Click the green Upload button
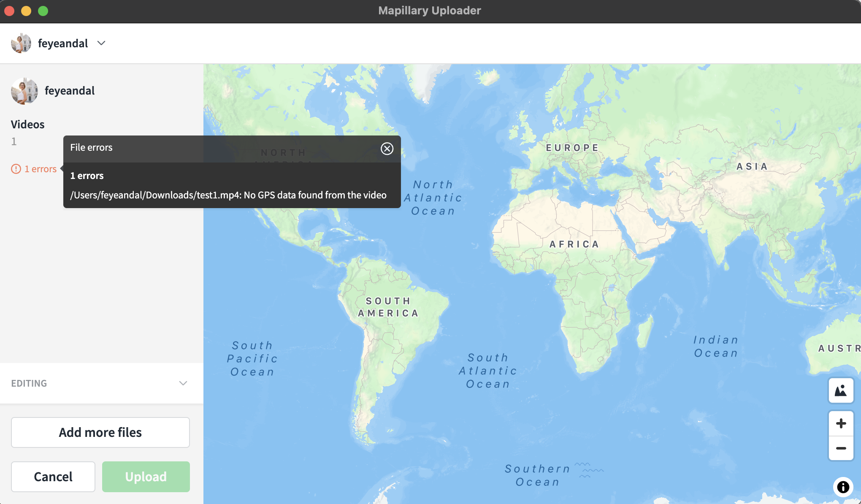 (x=146, y=477)
